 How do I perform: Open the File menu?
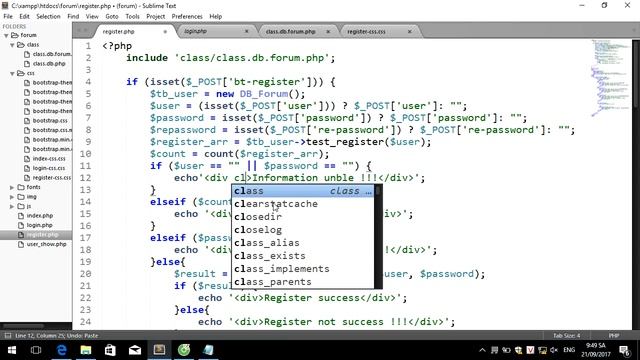tap(8, 16)
